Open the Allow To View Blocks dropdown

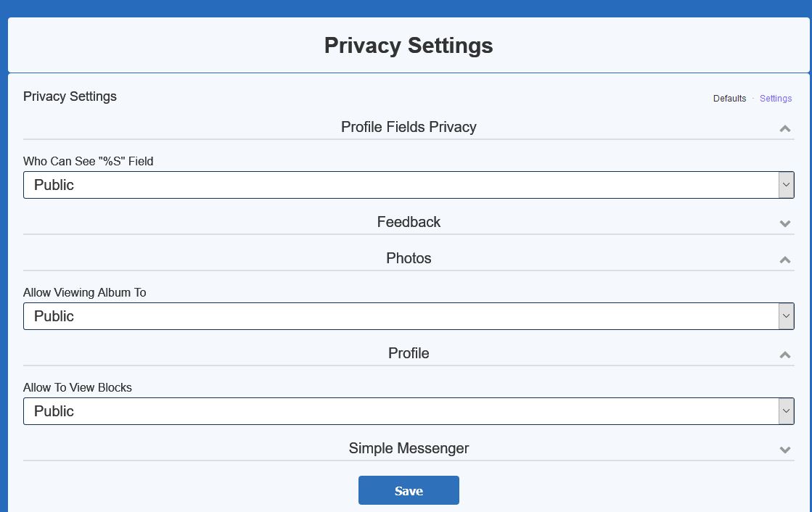pyautogui.click(x=401, y=411)
